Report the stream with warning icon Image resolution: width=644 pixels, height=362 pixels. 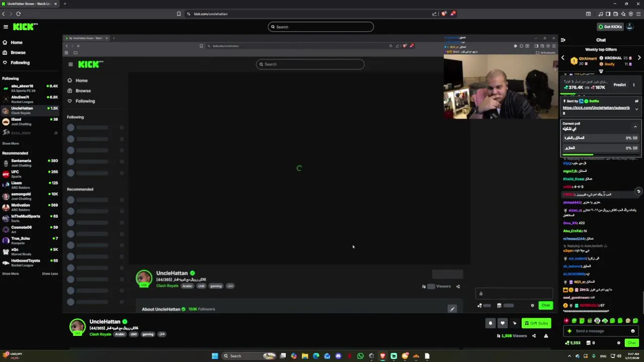point(546,336)
